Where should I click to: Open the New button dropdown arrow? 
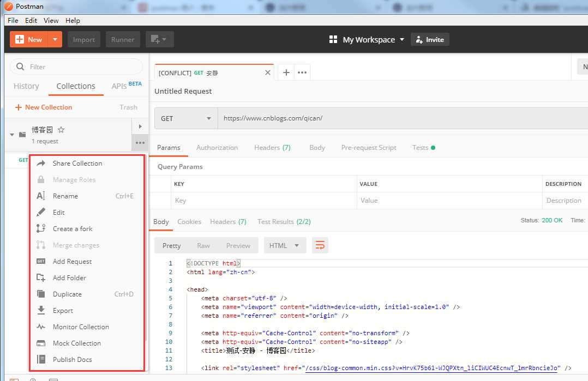pos(55,39)
